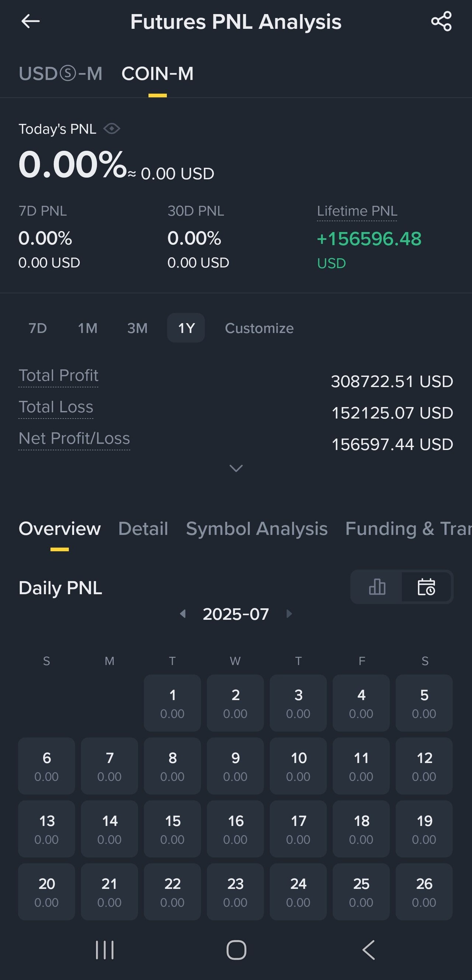The height and width of the screenshot is (980, 472).
Task: Tap Total Profit label for explanation
Action: (59, 375)
